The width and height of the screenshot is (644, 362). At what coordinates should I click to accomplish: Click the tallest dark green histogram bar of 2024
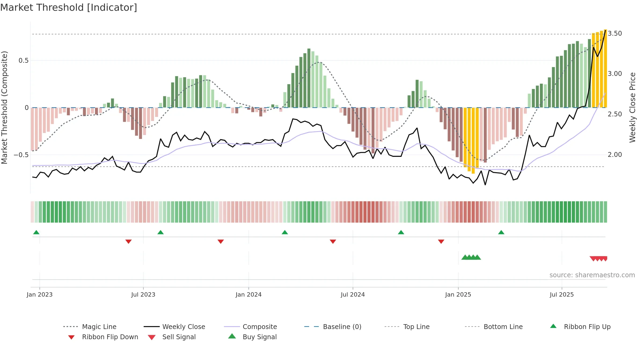point(309,78)
